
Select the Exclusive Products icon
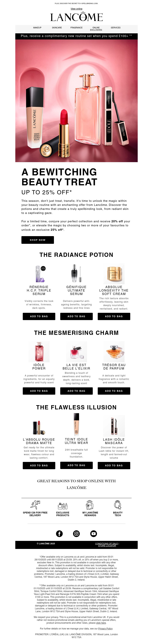tap(63, 506)
